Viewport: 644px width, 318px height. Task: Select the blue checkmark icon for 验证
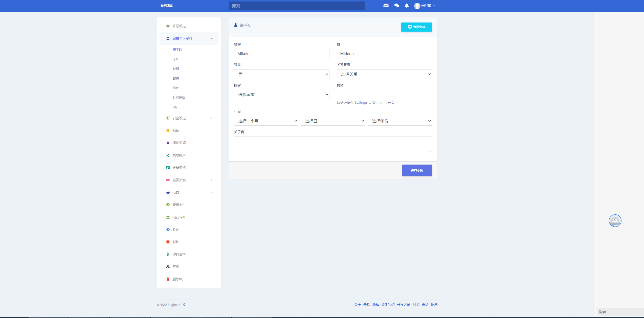[168, 229]
